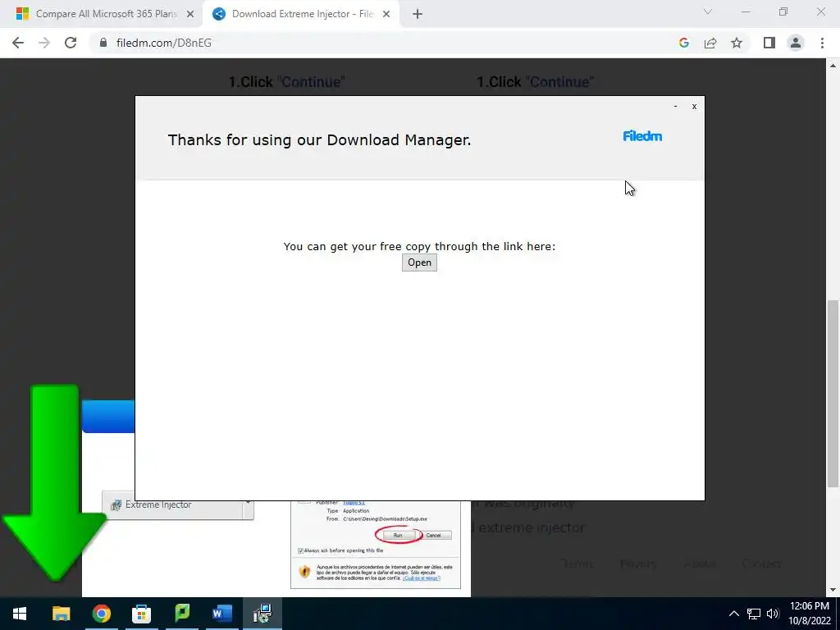The height and width of the screenshot is (630, 840).
Task: Launch File Explorer from taskbar
Action: (61, 614)
